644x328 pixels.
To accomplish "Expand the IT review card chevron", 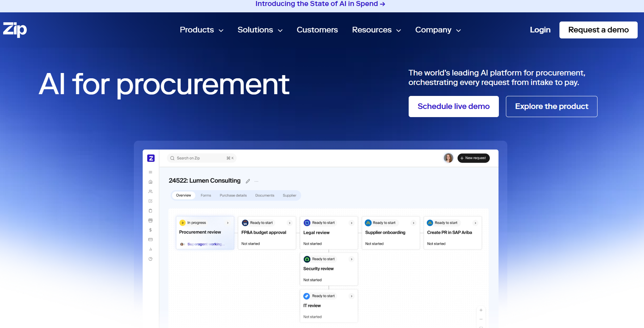I will tap(352, 296).
